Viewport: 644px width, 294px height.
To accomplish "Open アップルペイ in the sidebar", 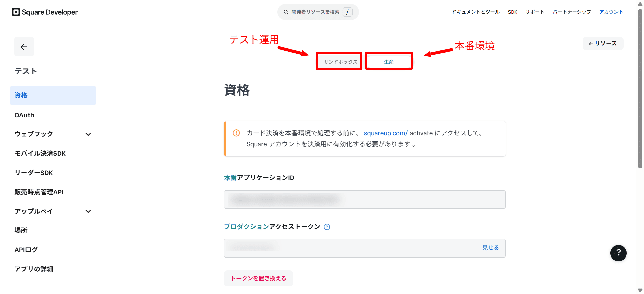I will [x=34, y=211].
